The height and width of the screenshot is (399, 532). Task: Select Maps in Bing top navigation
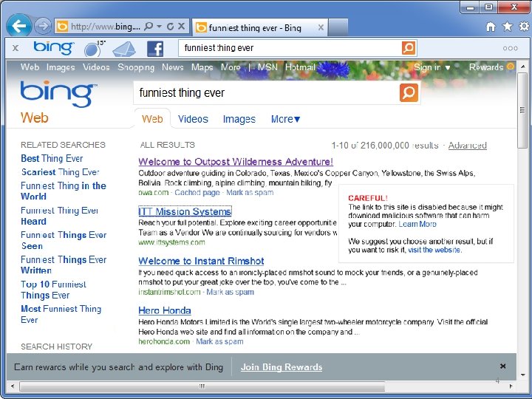coord(202,67)
